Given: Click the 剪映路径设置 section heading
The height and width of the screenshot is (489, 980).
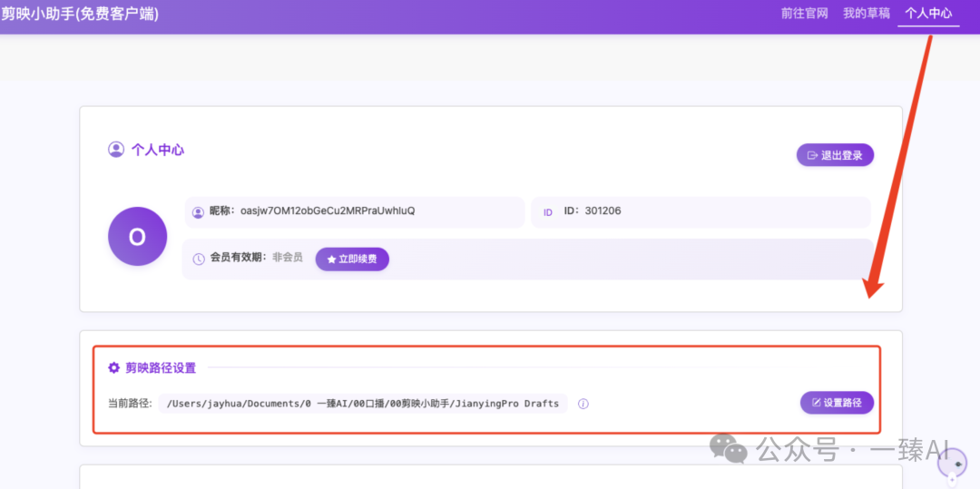Looking at the screenshot, I should pyautogui.click(x=161, y=367).
